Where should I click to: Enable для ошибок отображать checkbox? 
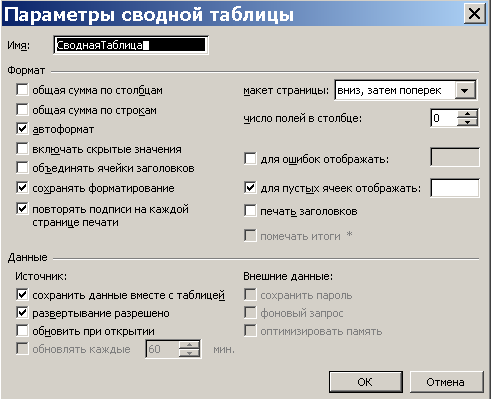click(250, 159)
